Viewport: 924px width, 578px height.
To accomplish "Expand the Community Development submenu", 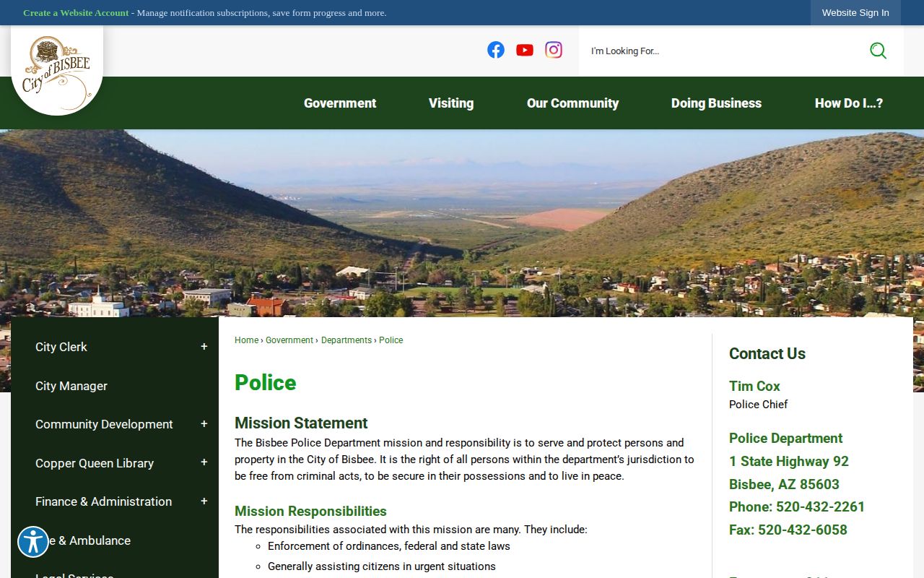I will (204, 424).
